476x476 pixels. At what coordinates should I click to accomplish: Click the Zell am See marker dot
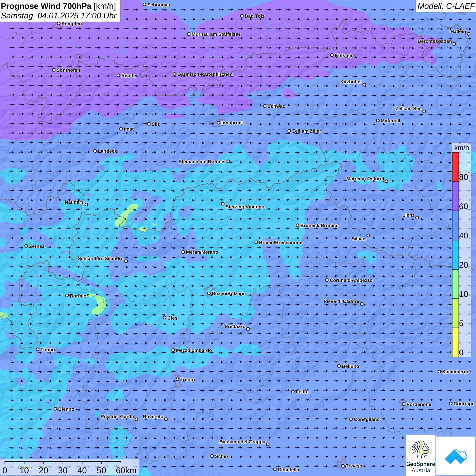(424, 112)
